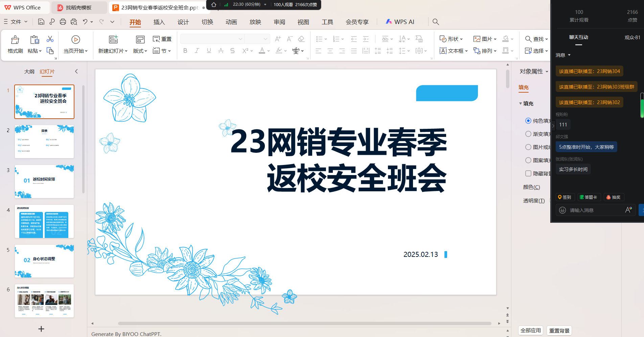The width and height of the screenshot is (644, 337).
Task: Open the Shapes (形状) dropdown
Action: [x=451, y=39]
